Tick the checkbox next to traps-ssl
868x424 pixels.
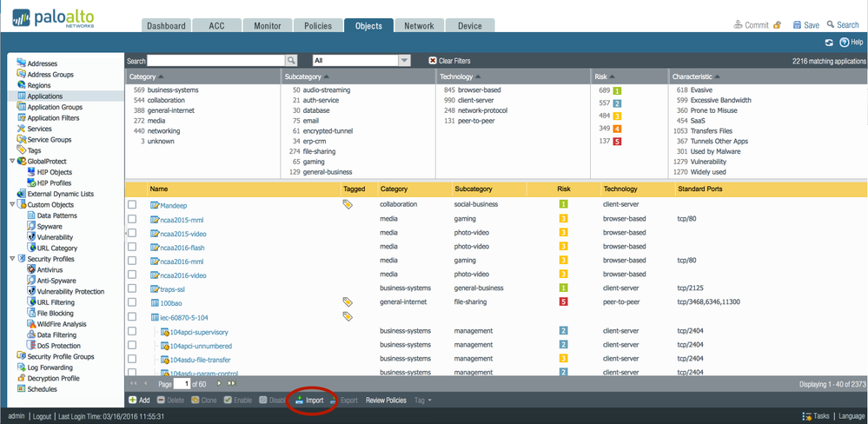pos(132,288)
